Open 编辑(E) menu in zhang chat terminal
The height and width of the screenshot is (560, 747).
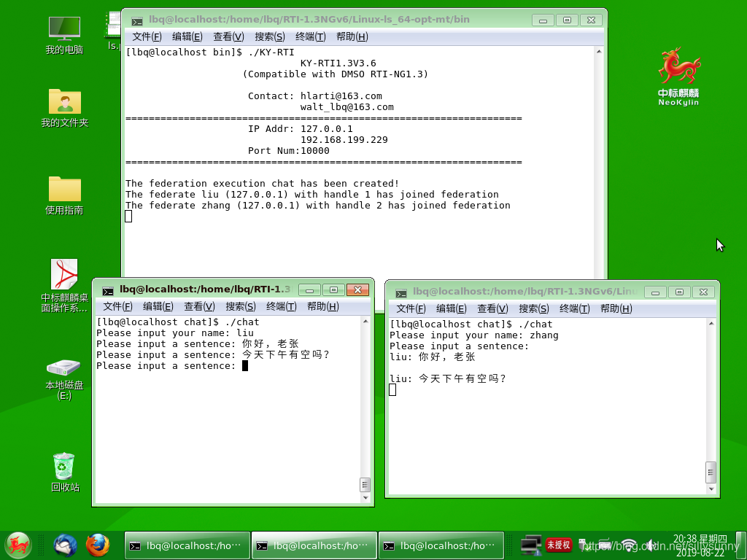pos(451,308)
